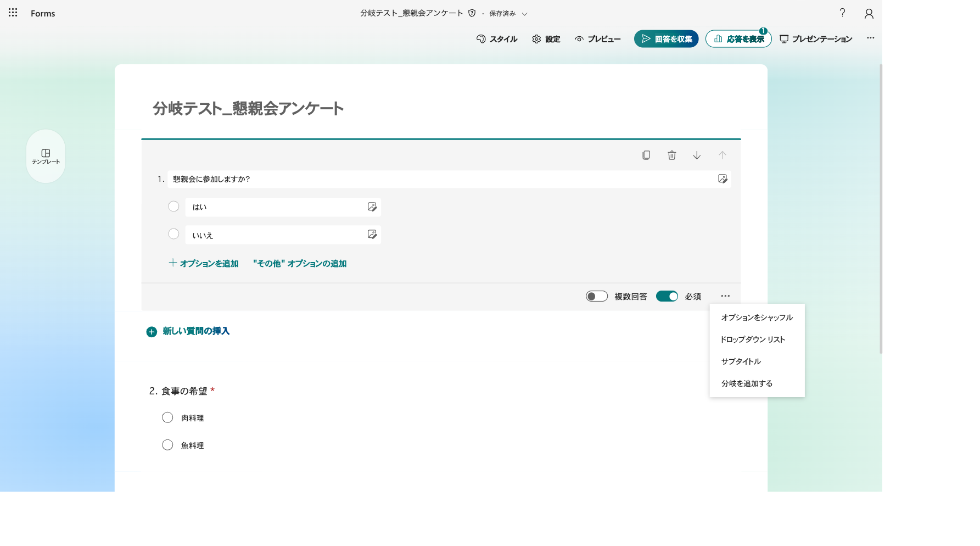Select the 魚料理 radio button
980x546 pixels.
tap(167, 445)
